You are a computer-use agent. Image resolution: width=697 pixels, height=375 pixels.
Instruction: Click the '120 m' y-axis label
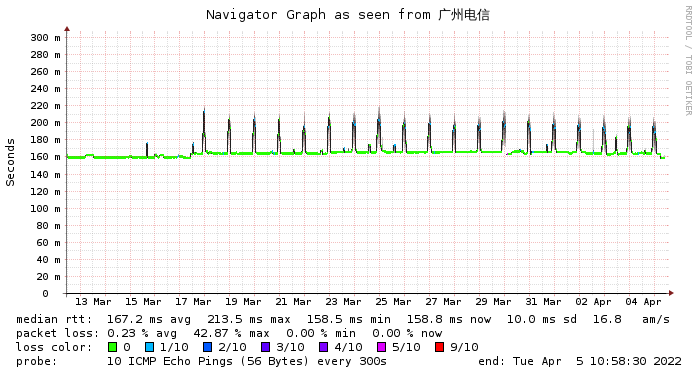point(45,192)
